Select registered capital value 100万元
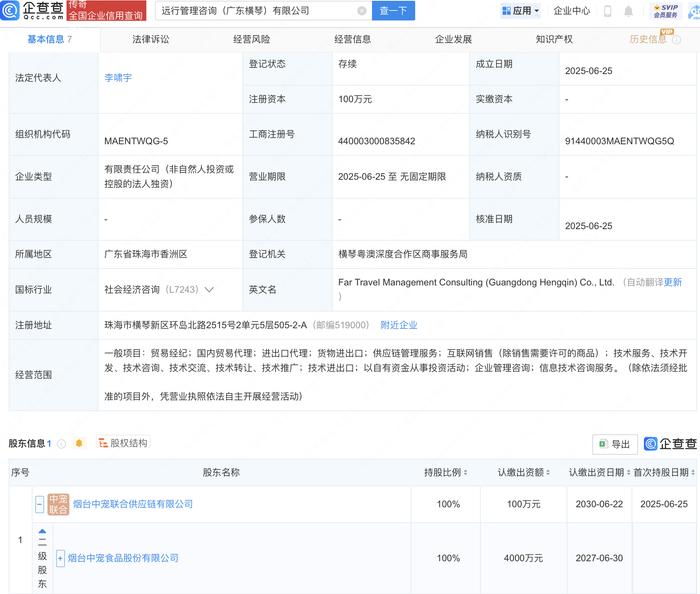Image resolution: width=700 pixels, height=594 pixels. pyautogui.click(x=355, y=99)
